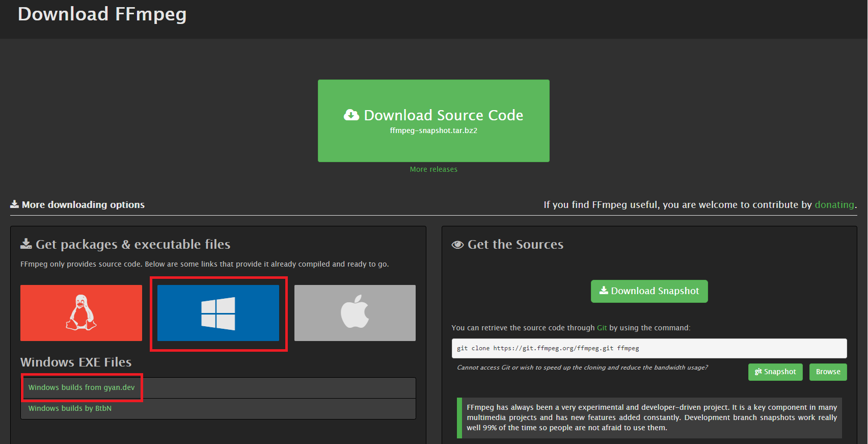The image size is (868, 444).
Task: Click the git logo in Snapshot button
Action: pyautogui.click(x=758, y=372)
